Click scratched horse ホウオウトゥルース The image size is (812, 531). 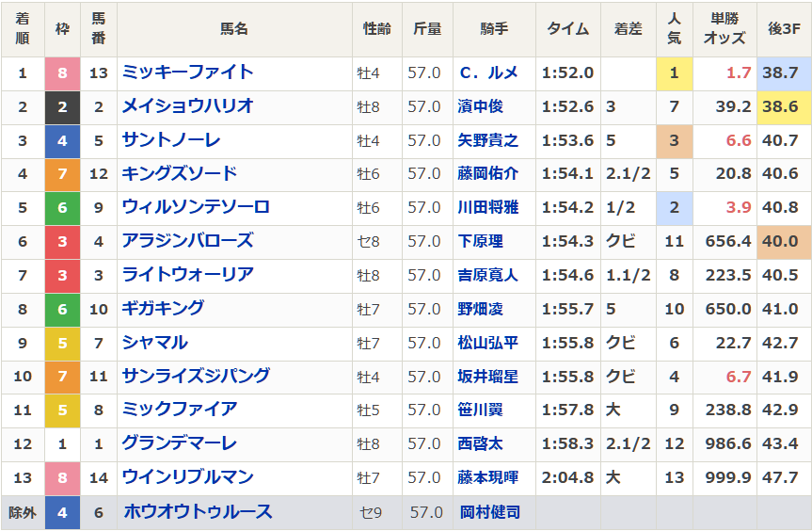198,512
